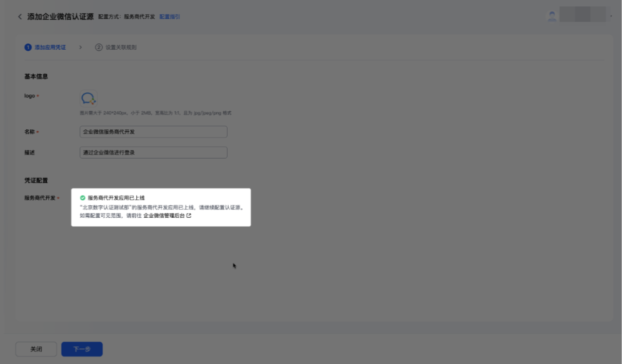The image size is (622, 364).
Task: Click the step 1 number circle
Action: (28, 48)
